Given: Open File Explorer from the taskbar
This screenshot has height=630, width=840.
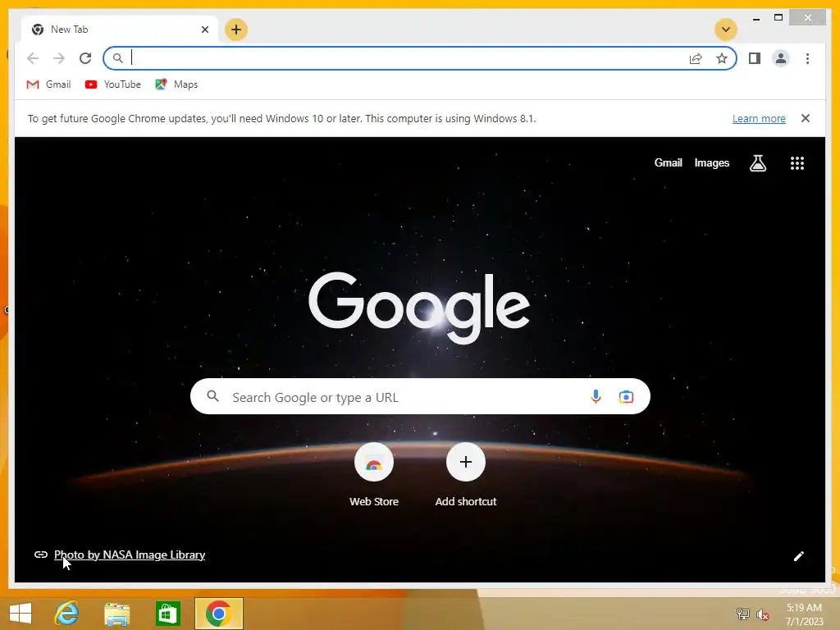Looking at the screenshot, I should point(116,614).
